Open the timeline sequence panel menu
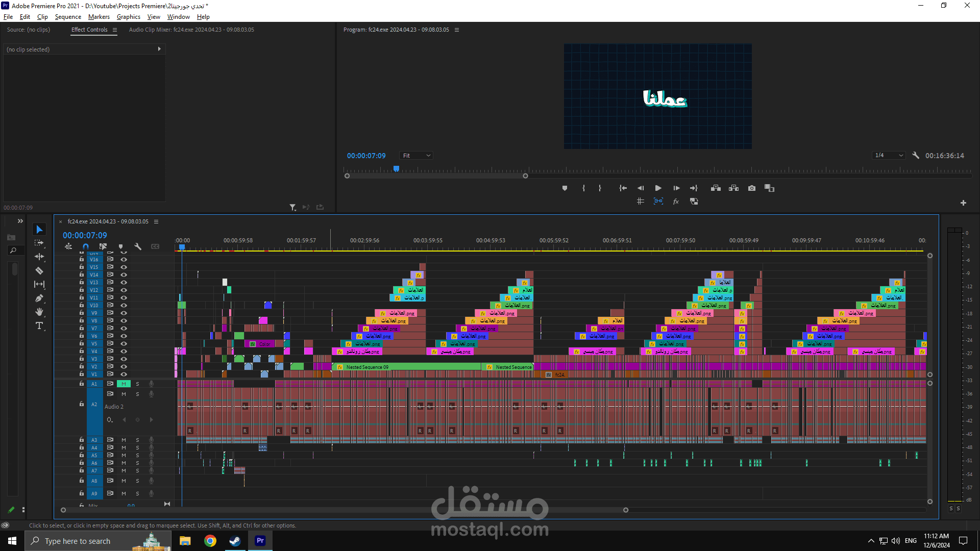The width and height of the screenshot is (980, 551). [156, 222]
